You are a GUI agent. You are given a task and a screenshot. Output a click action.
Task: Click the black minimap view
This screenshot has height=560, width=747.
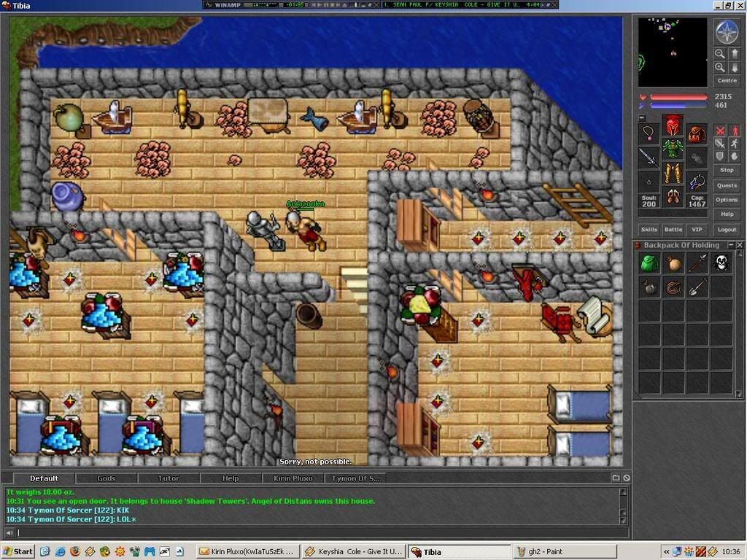(x=673, y=52)
